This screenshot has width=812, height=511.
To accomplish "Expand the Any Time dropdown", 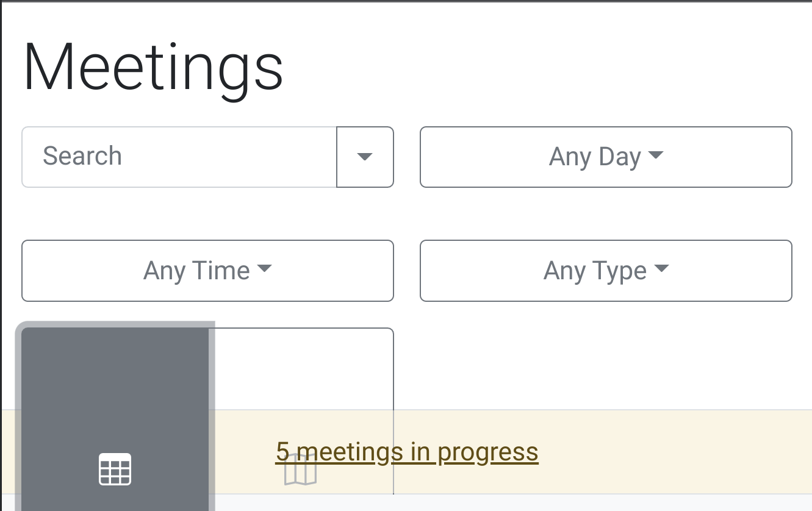I will 207,271.
